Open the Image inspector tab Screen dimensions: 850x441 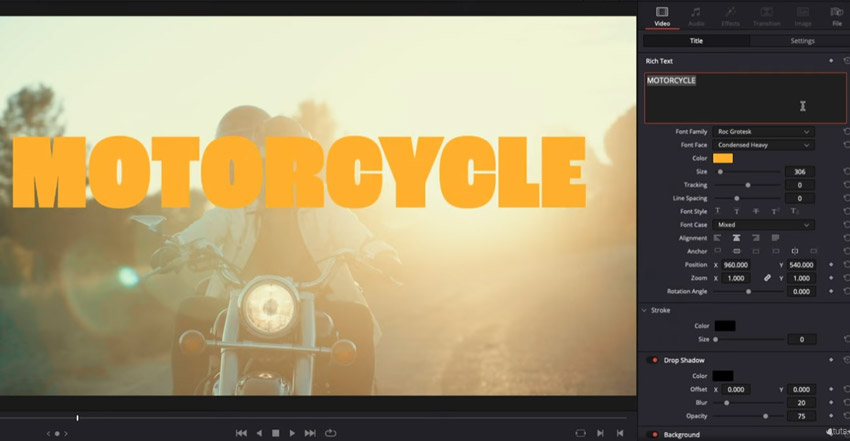coord(803,16)
